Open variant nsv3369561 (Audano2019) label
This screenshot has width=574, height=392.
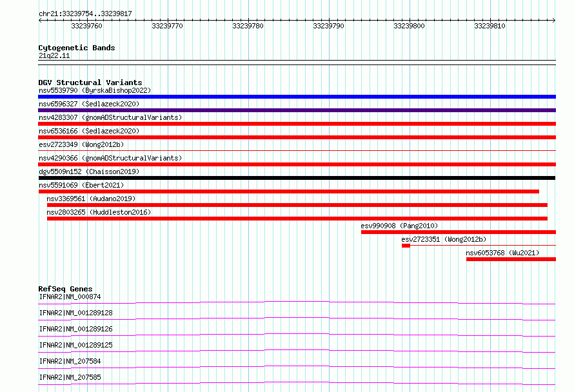(91, 199)
